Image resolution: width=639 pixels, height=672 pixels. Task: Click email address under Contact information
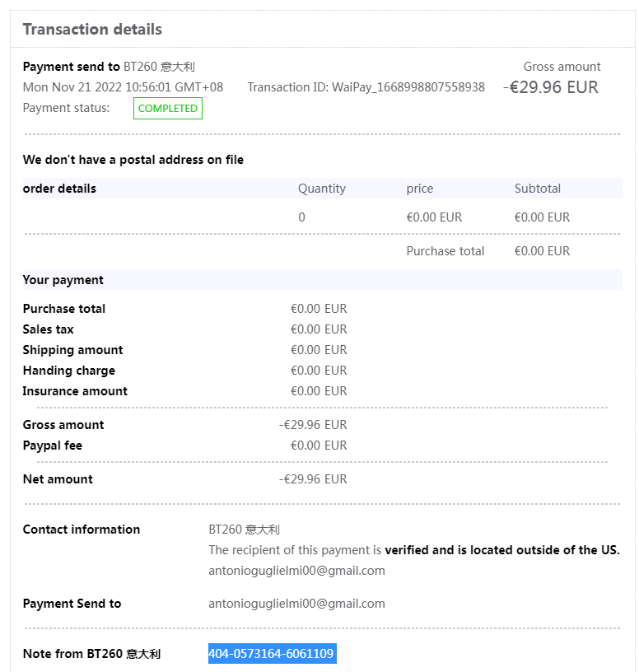coord(296,570)
